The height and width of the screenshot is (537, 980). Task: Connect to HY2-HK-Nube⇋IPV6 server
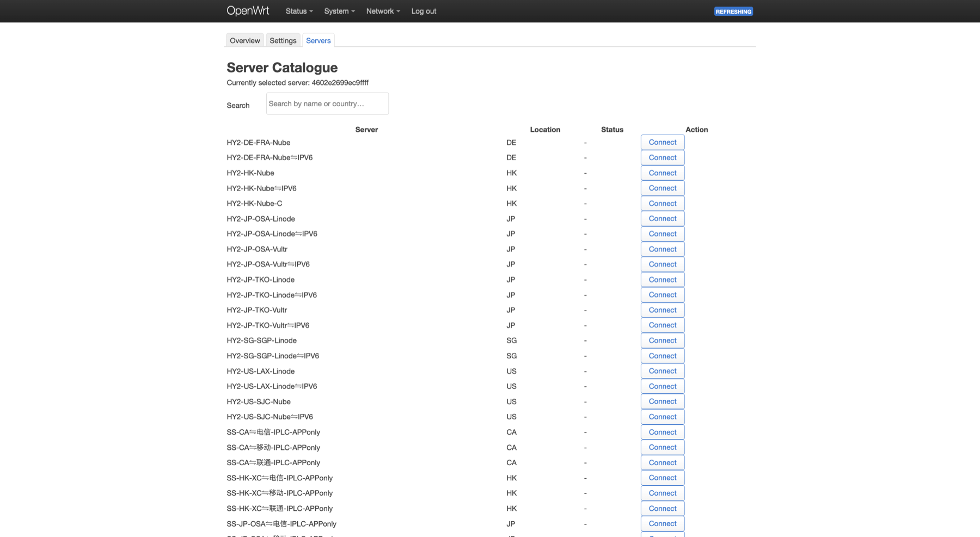(663, 188)
